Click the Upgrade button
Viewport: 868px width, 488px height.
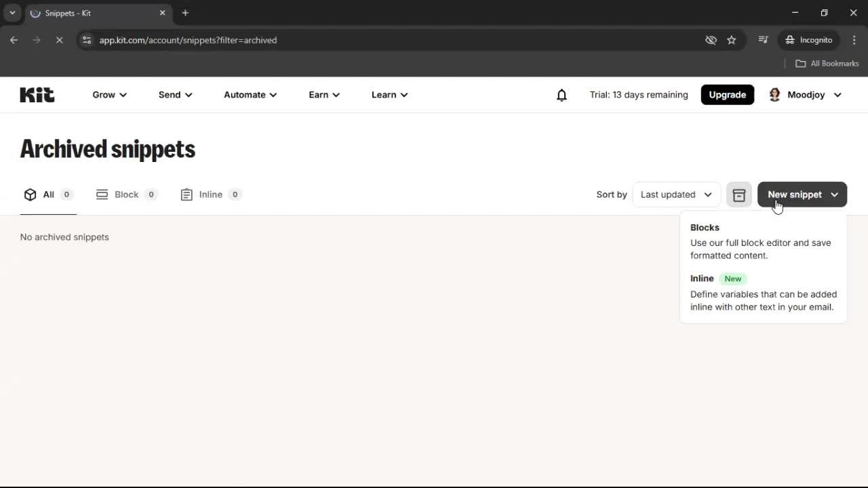coord(727,94)
